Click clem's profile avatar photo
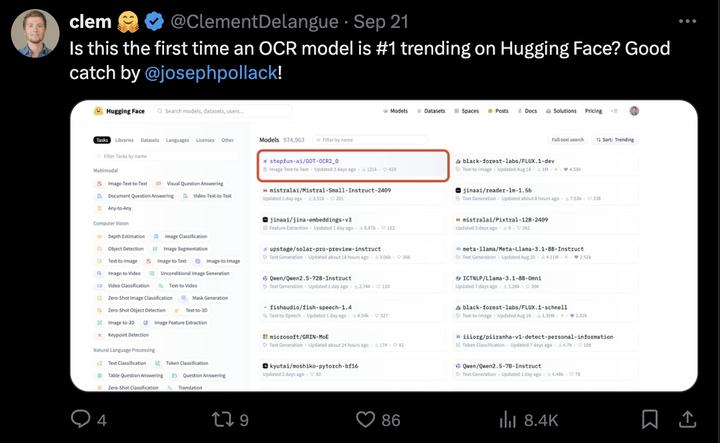The width and height of the screenshot is (720, 443). (34, 35)
